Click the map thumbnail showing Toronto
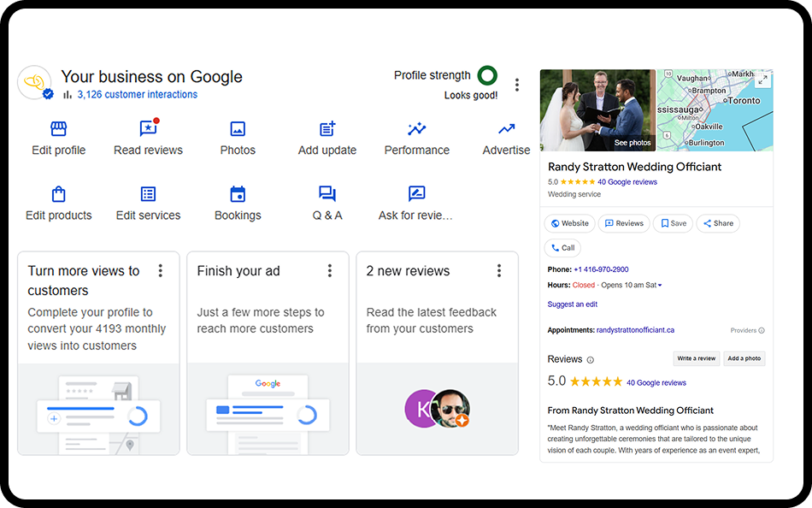Screen dimensions: 812x508 click(x=715, y=110)
